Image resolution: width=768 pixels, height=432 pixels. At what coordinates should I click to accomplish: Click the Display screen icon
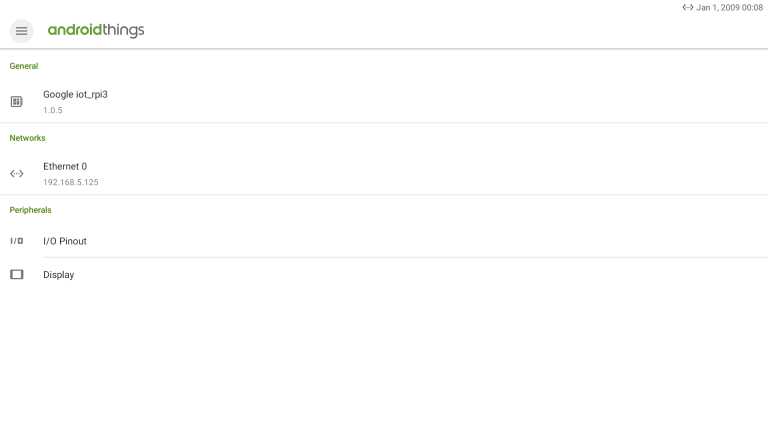17,274
